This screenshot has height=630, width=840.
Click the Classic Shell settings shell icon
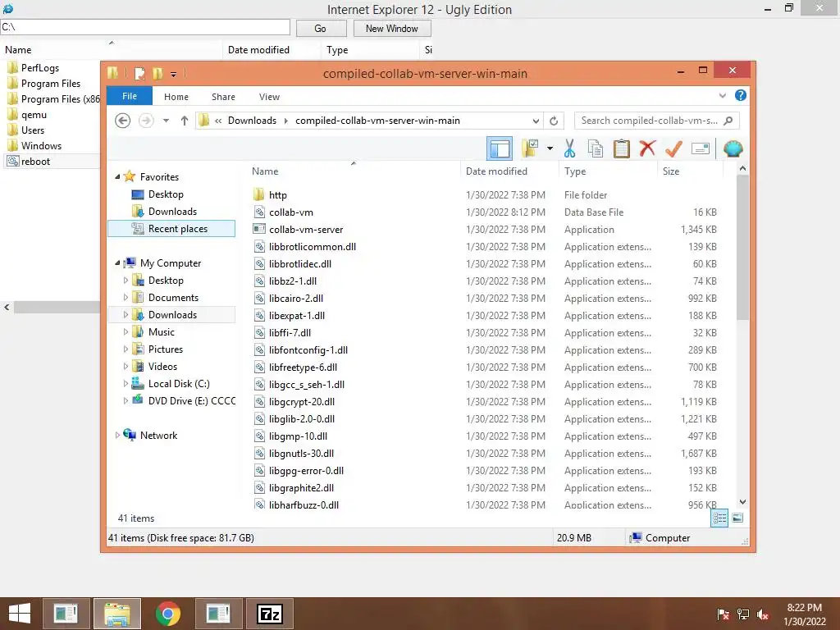(733, 148)
